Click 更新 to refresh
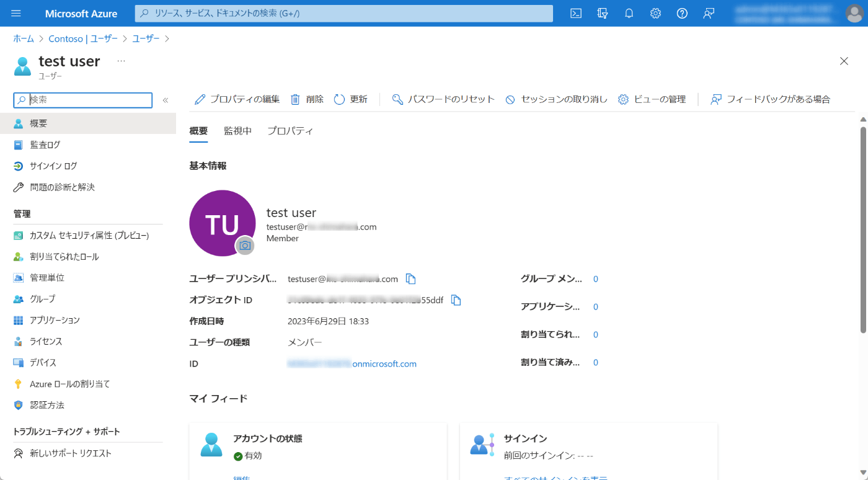 pyautogui.click(x=351, y=99)
